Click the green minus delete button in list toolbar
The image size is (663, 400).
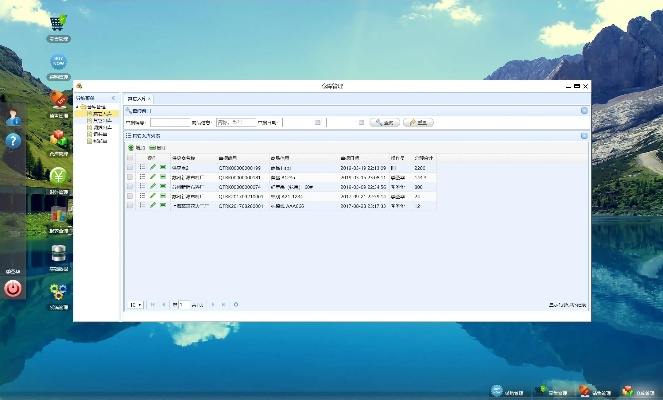coord(157,148)
